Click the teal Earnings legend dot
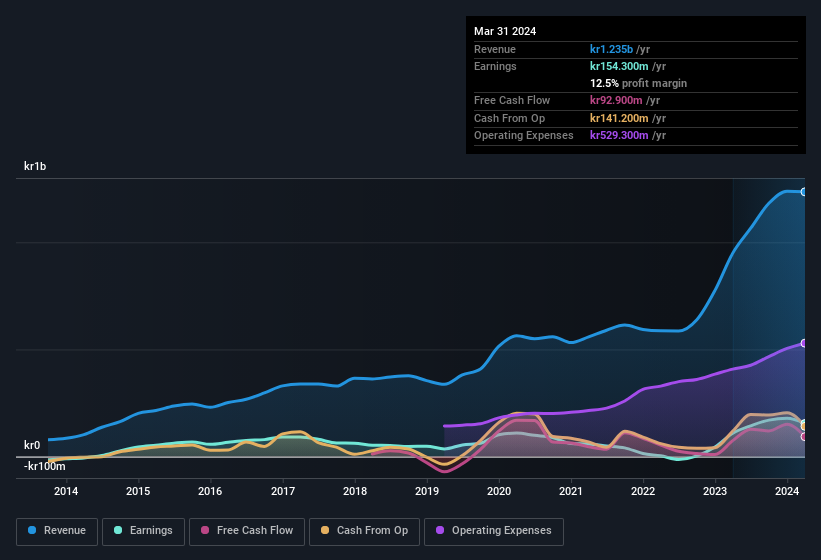The image size is (821, 560). click(x=119, y=531)
